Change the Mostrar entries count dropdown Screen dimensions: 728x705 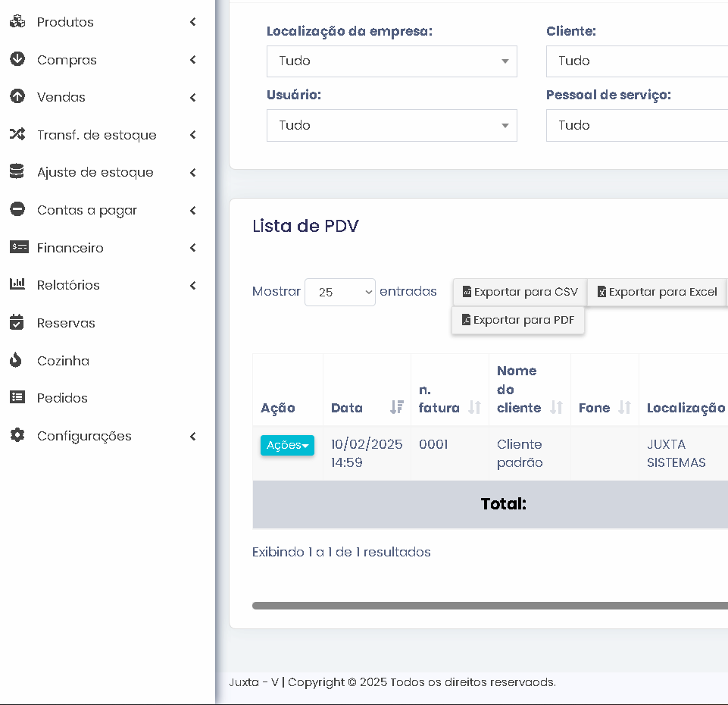tap(339, 292)
